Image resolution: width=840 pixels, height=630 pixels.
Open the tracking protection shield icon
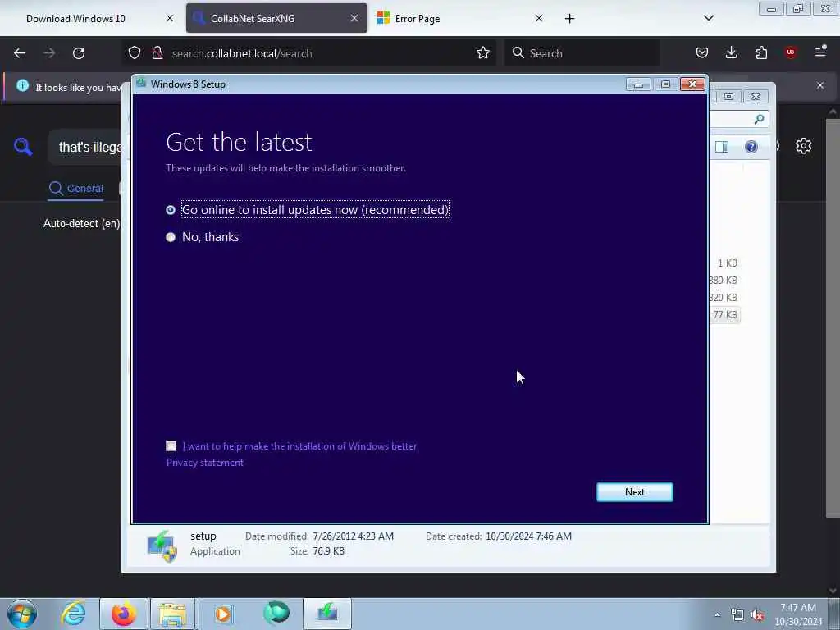click(x=135, y=53)
